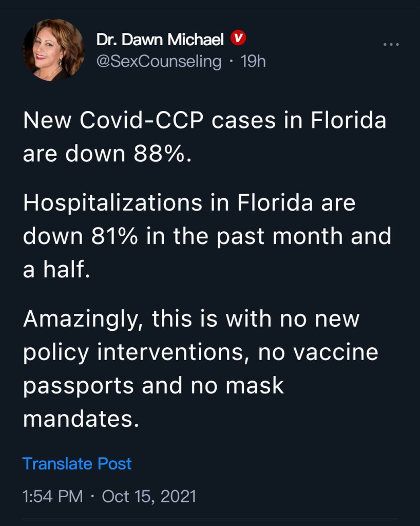420x526 pixels.
Task: Click the "a half." text line
Action: [x=56, y=270]
